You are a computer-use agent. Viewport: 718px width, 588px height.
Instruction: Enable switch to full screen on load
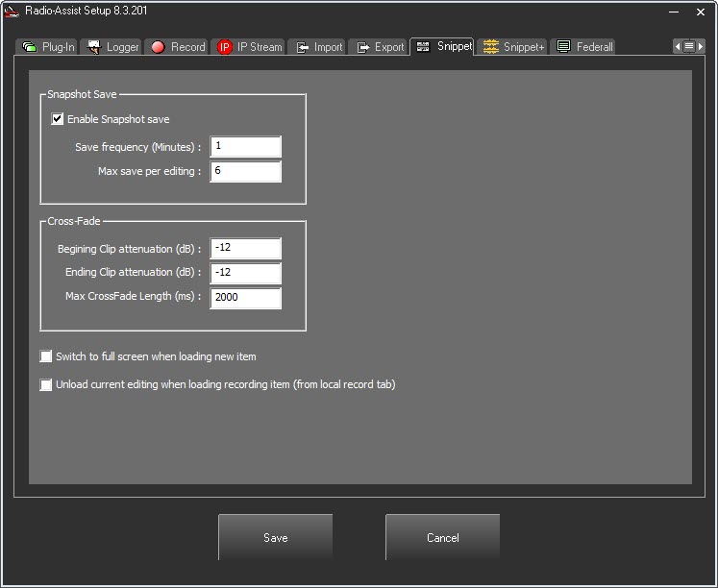click(x=46, y=356)
